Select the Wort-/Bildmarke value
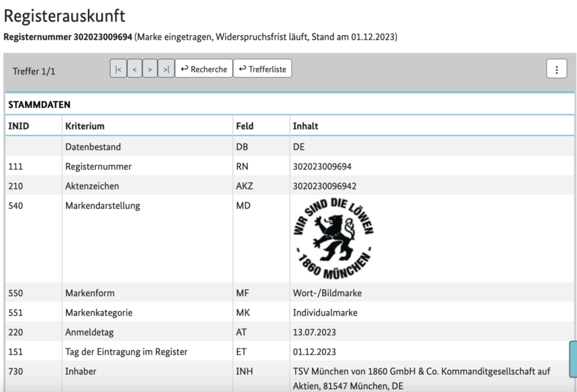 point(327,293)
